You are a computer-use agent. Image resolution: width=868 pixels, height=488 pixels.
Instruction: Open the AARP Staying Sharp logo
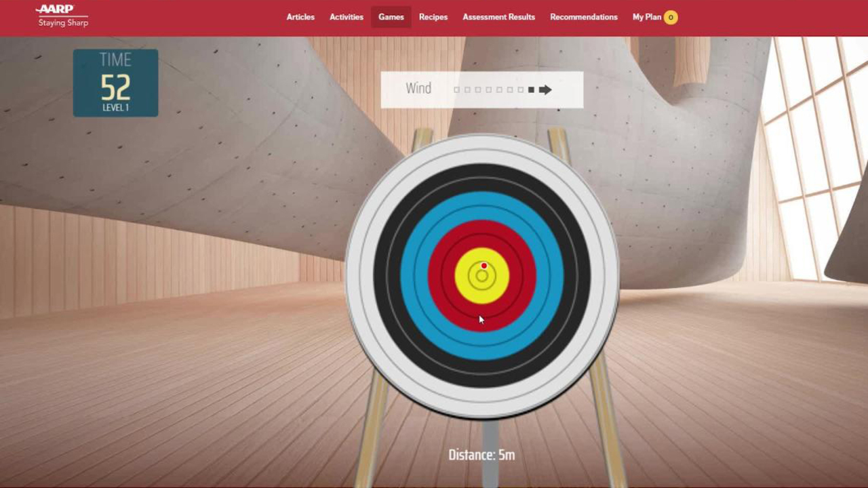tap(63, 16)
